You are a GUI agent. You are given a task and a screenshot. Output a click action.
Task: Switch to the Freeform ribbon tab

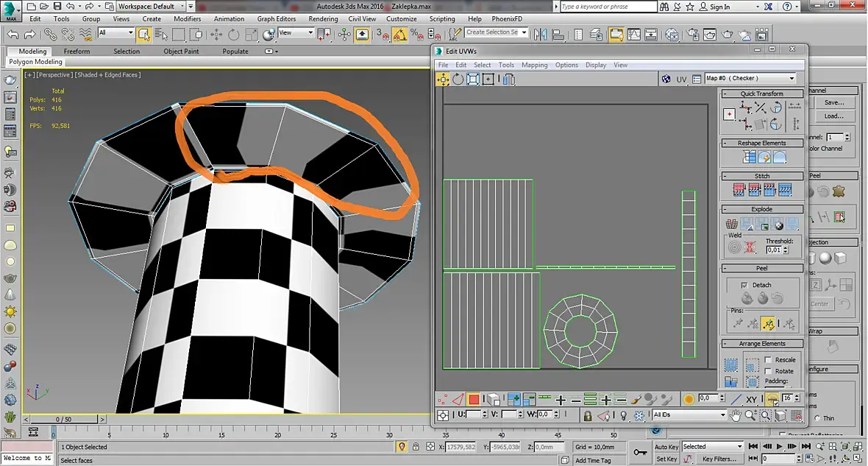tap(77, 52)
